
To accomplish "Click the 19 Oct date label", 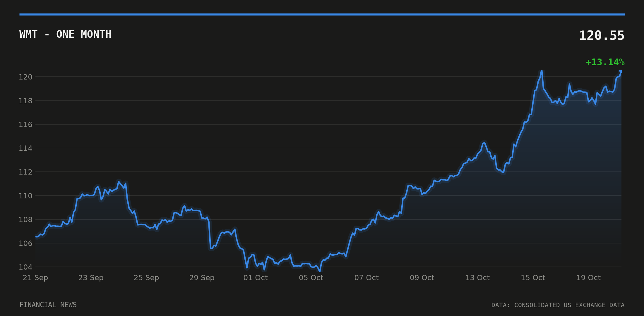I will coord(588,278).
